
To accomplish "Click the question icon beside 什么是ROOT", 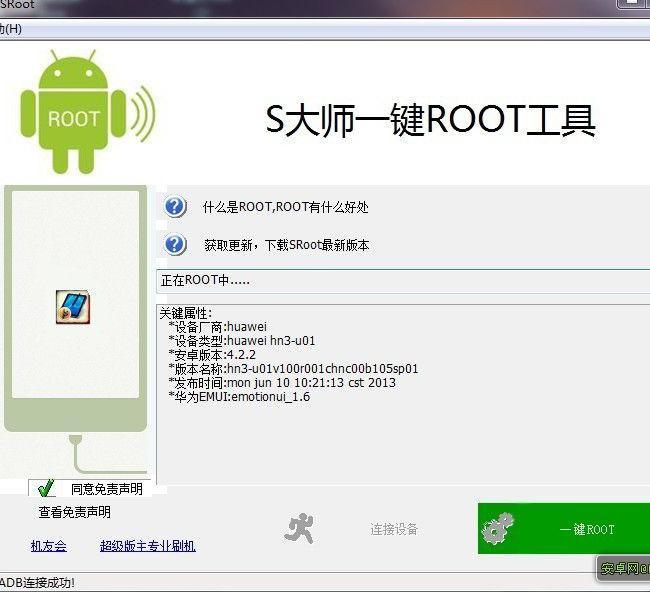I will (x=175, y=206).
